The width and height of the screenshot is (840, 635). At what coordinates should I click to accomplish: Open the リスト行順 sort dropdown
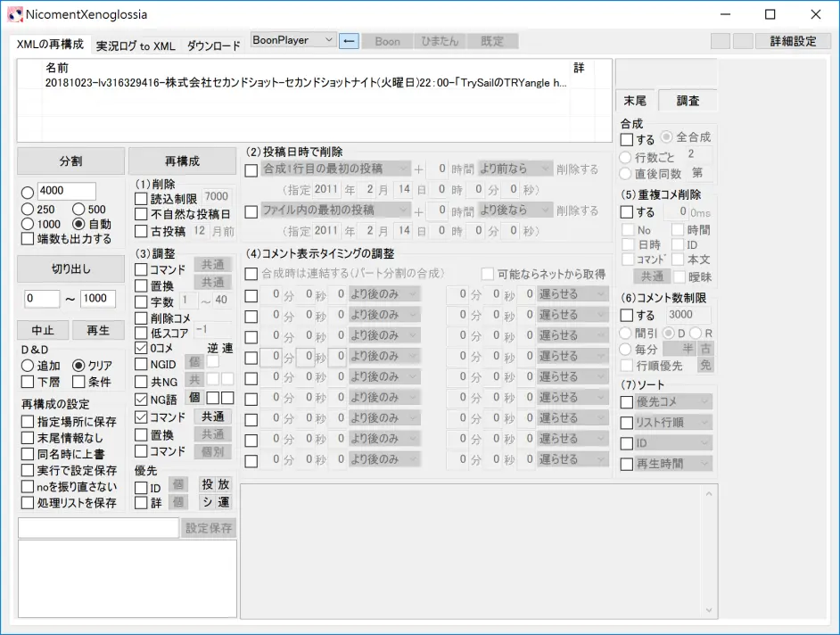(x=673, y=422)
